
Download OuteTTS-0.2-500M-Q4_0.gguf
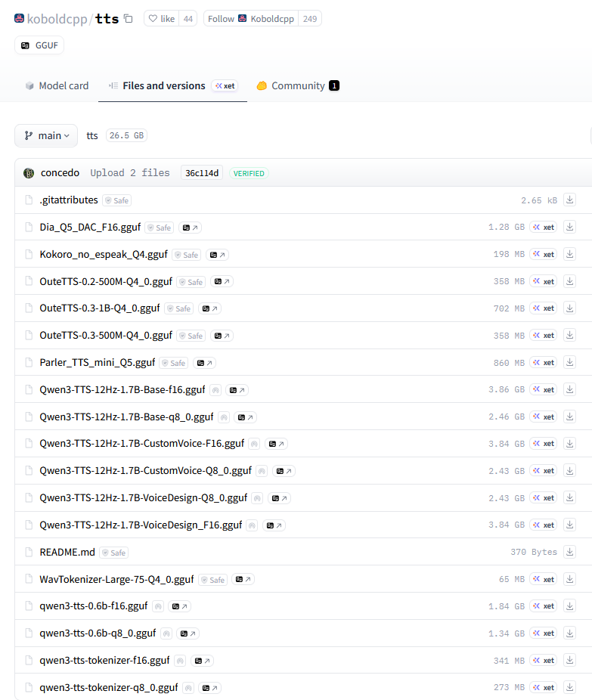pyautogui.click(x=569, y=281)
